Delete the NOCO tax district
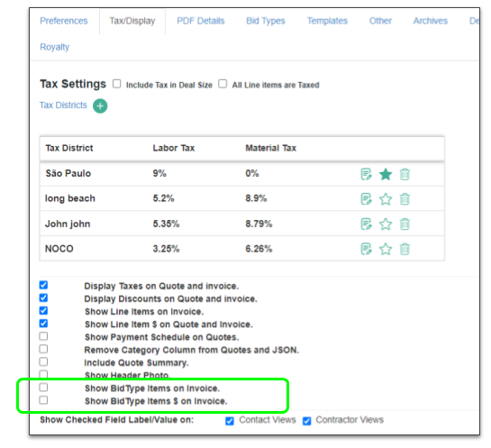The width and height of the screenshot is (491, 448). point(405,249)
